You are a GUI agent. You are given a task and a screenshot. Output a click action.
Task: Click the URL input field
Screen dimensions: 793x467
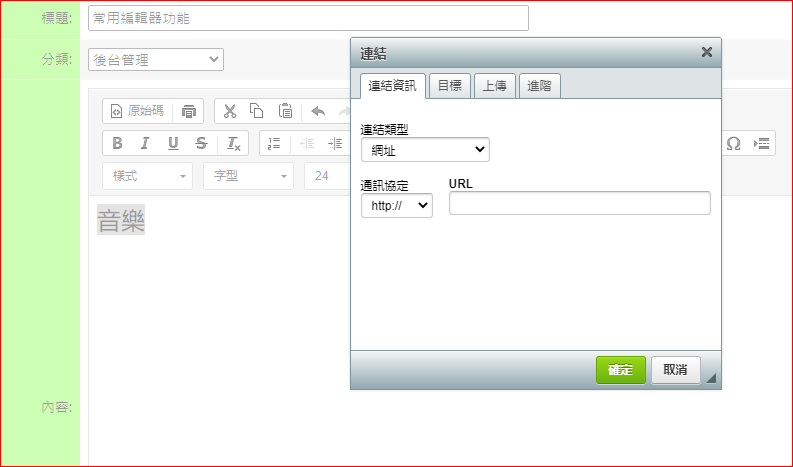[579, 204]
